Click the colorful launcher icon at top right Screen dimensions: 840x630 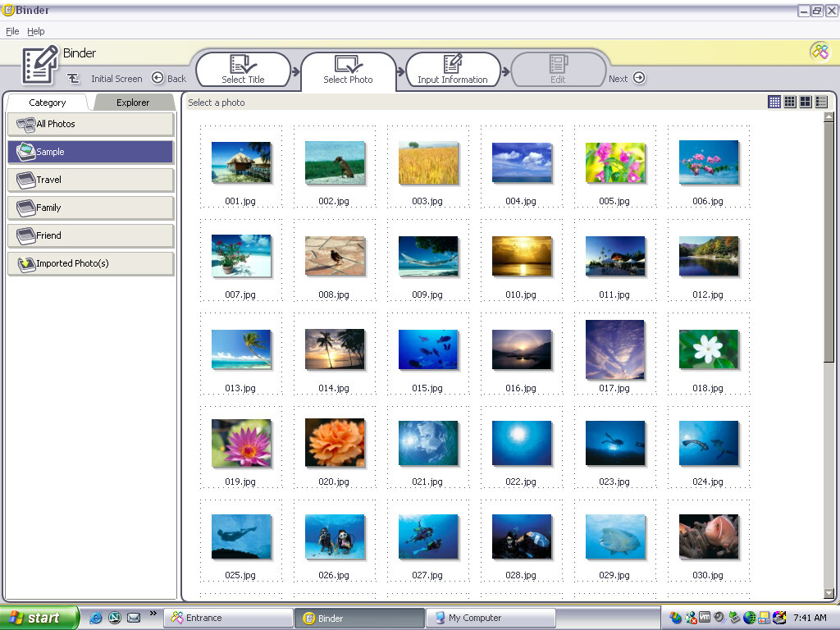pos(819,51)
